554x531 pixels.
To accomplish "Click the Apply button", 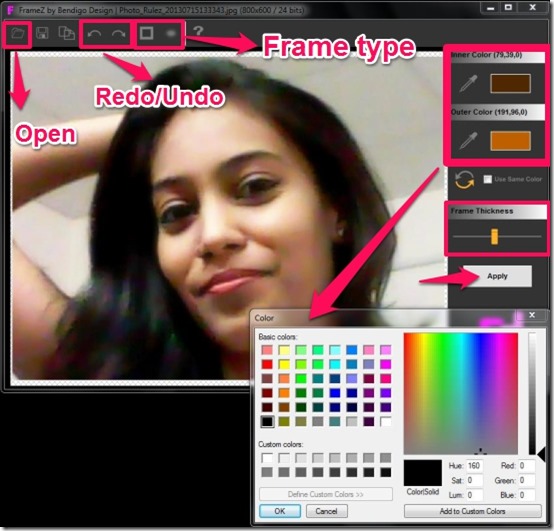I will point(497,276).
